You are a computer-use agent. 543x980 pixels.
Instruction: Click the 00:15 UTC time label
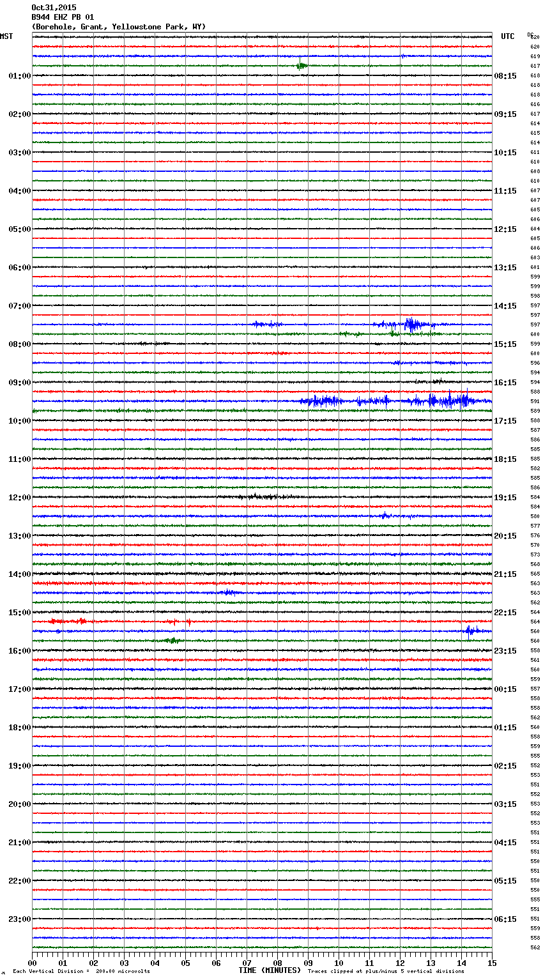505,689
